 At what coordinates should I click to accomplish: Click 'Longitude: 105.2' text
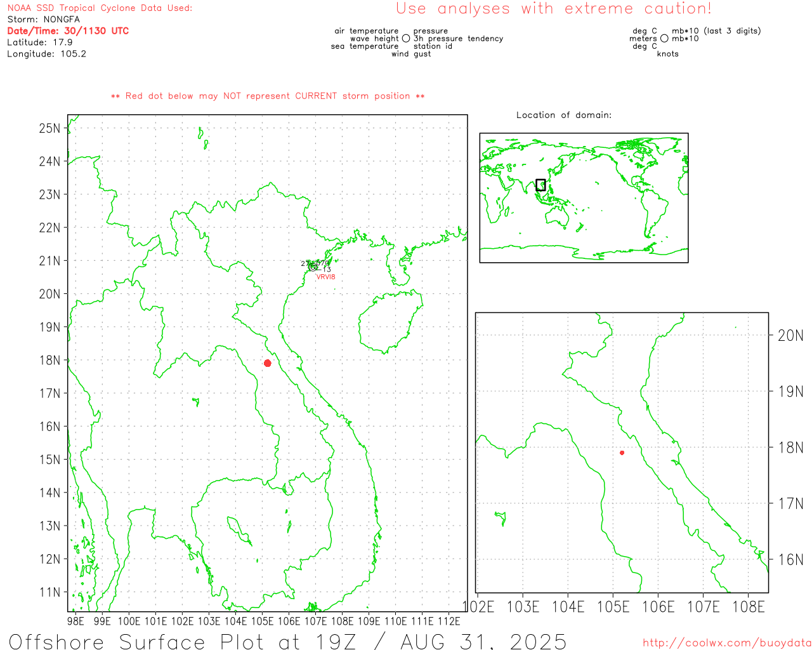(46, 53)
